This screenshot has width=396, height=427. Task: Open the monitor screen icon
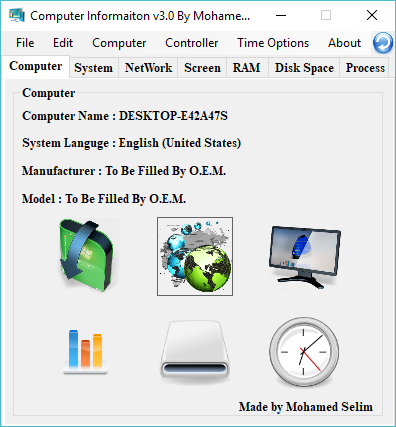click(304, 256)
